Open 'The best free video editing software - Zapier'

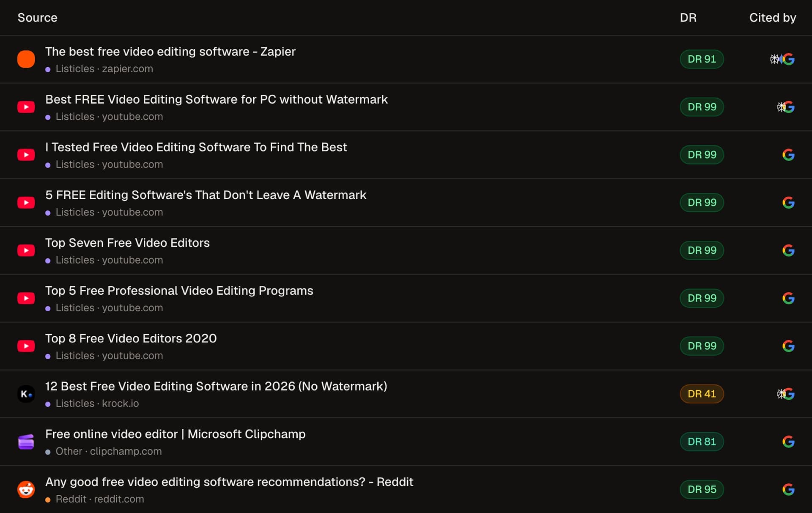(x=170, y=52)
